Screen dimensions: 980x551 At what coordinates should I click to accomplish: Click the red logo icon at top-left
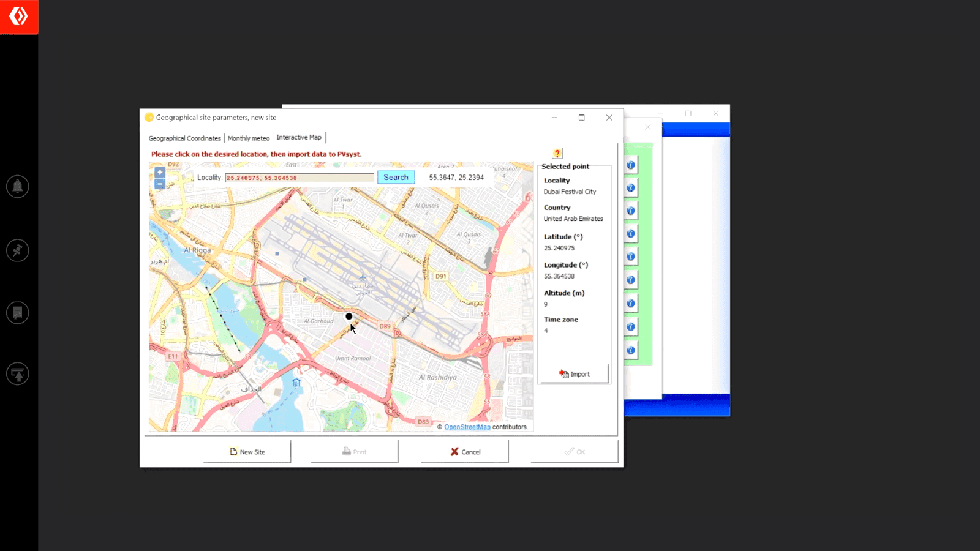(x=19, y=17)
